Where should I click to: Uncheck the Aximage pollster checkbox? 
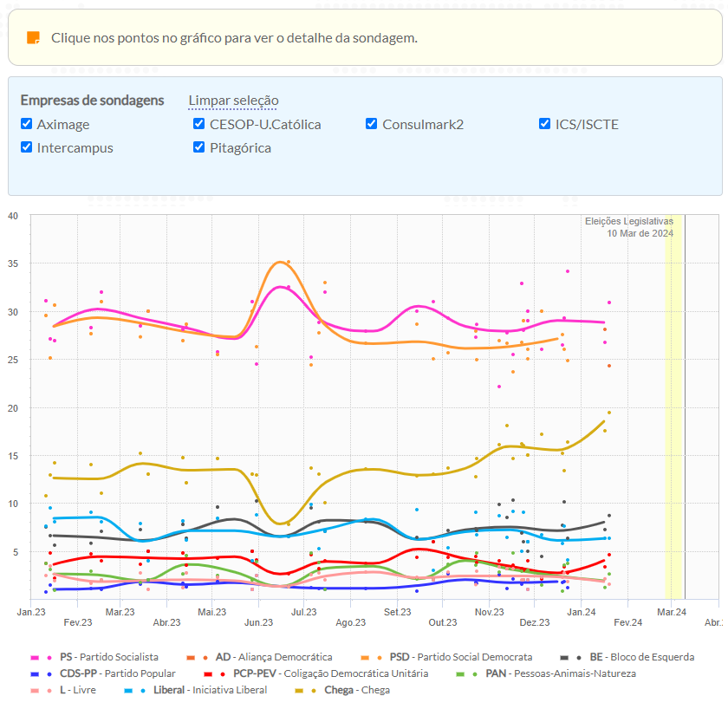tap(27, 124)
